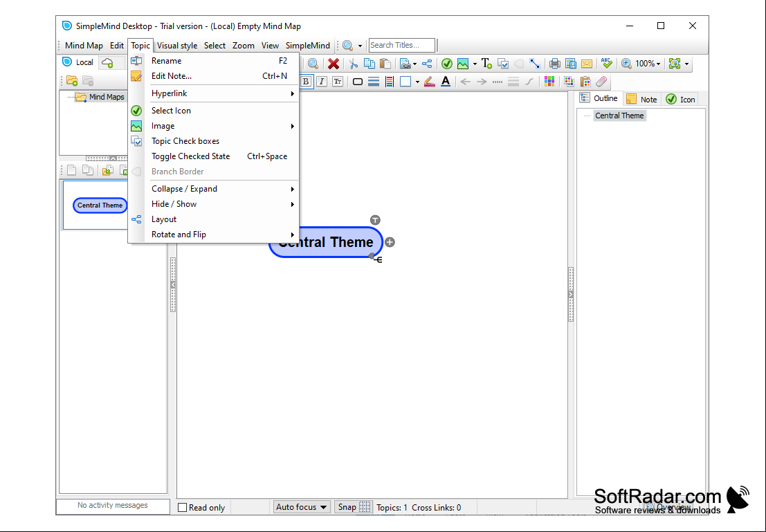The width and height of the screenshot is (766, 532).
Task: Click the plus add-child button on Central Theme
Action: point(390,242)
